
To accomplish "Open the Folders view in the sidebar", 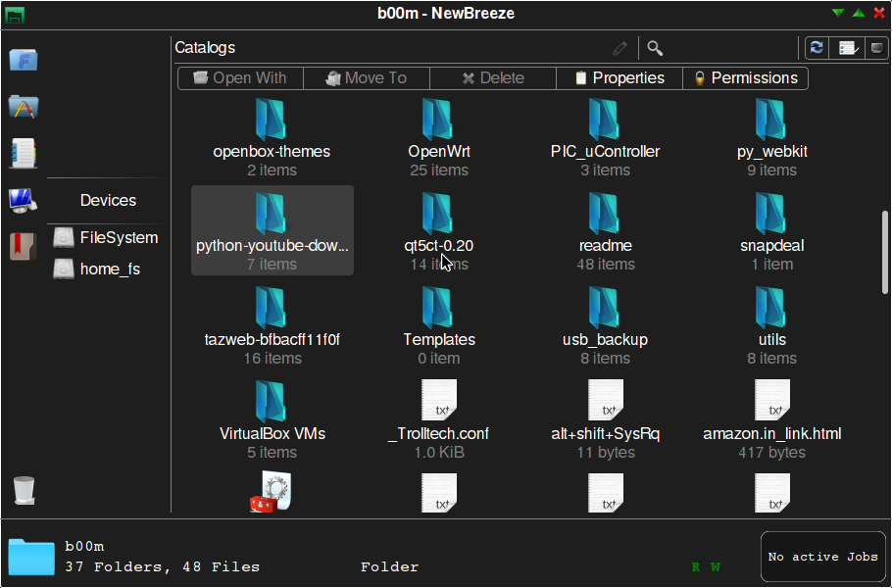I will [x=24, y=61].
